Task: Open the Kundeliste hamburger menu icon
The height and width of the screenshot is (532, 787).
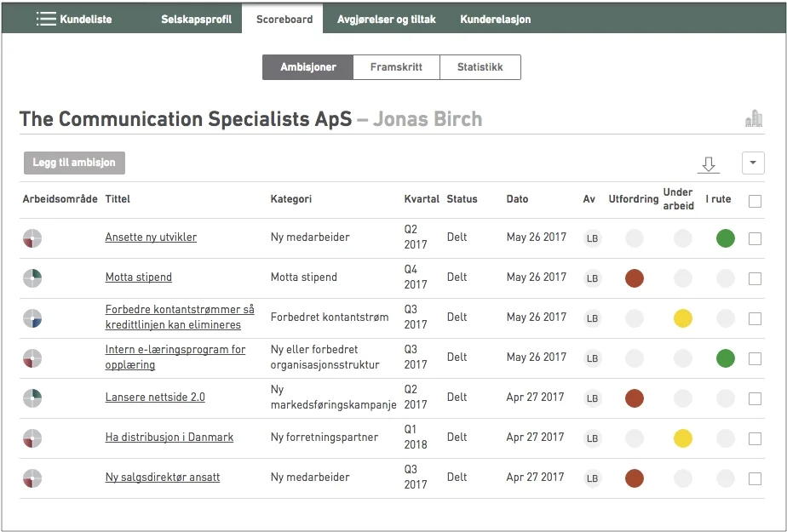Action: (x=46, y=19)
